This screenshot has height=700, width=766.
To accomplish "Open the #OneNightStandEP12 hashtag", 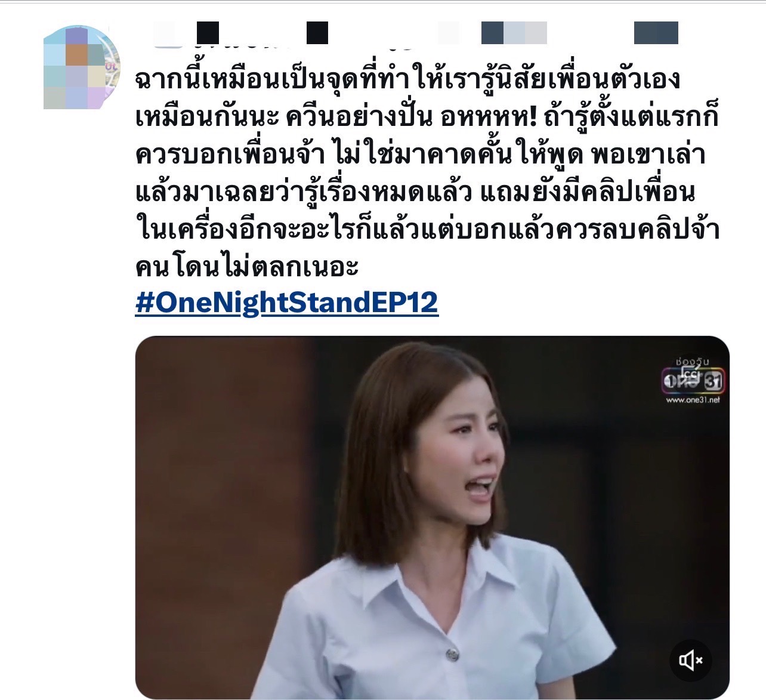I will (286, 303).
